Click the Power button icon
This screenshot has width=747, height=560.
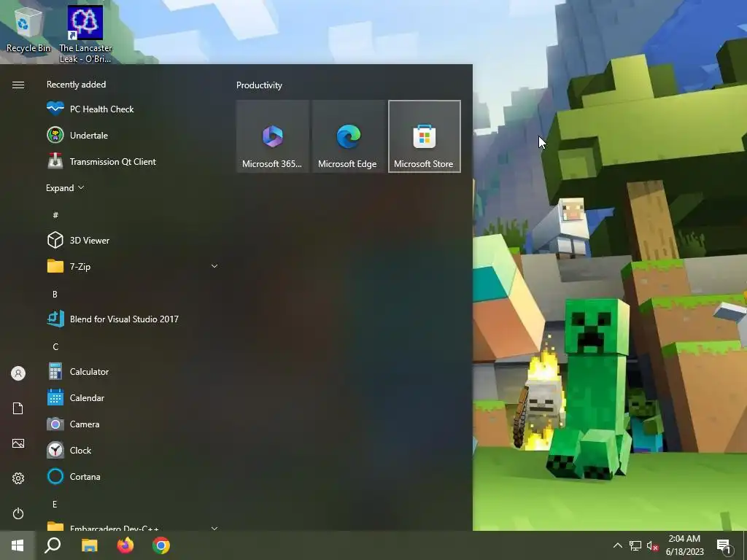[x=18, y=513]
